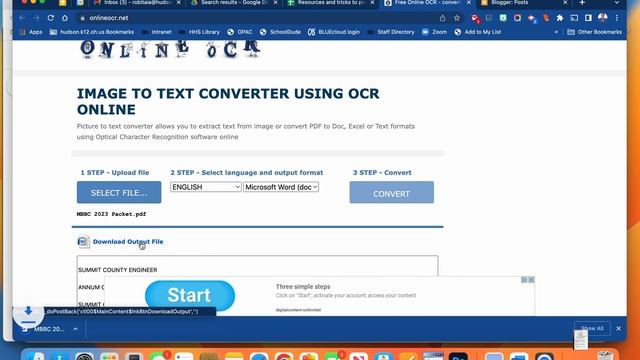
Task: Open the Apps bookmark shortcut
Action: coord(31,32)
